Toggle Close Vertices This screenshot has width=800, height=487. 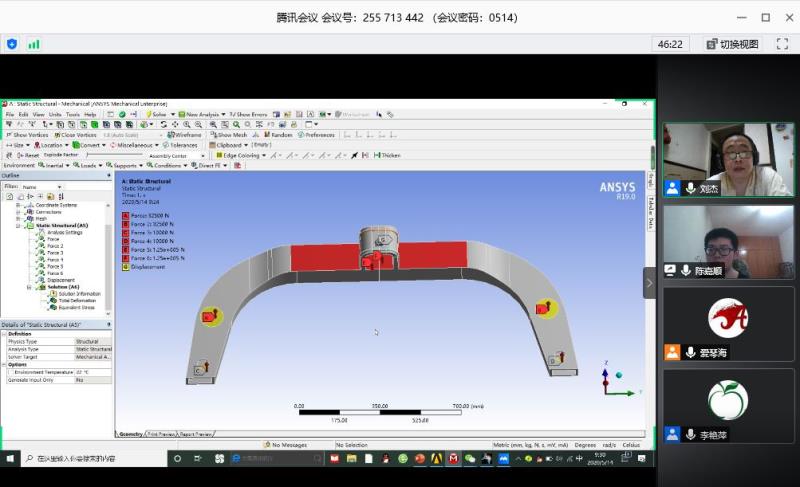click(76, 135)
